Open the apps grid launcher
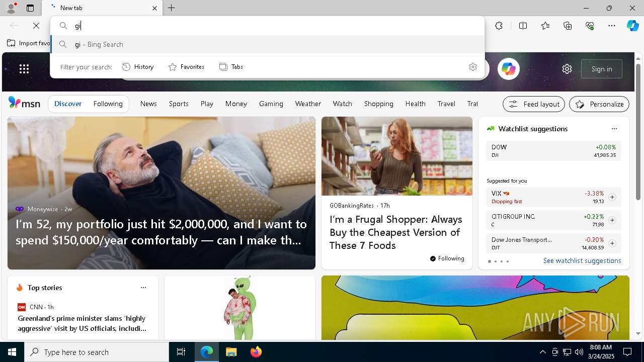This screenshot has width=644, height=362. pos(24,69)
